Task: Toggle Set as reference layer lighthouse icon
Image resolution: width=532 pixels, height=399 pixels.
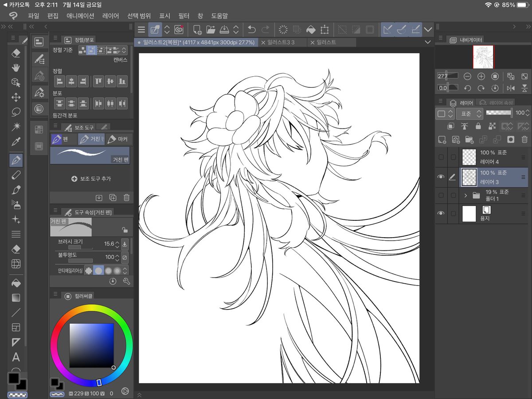Action: point(465,126)
